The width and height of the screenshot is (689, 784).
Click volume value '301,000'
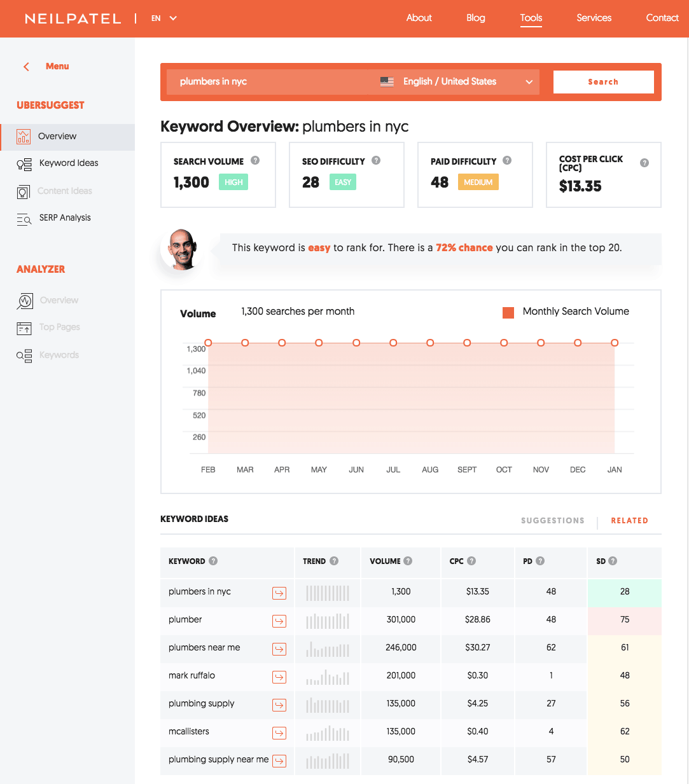point(401,619)
